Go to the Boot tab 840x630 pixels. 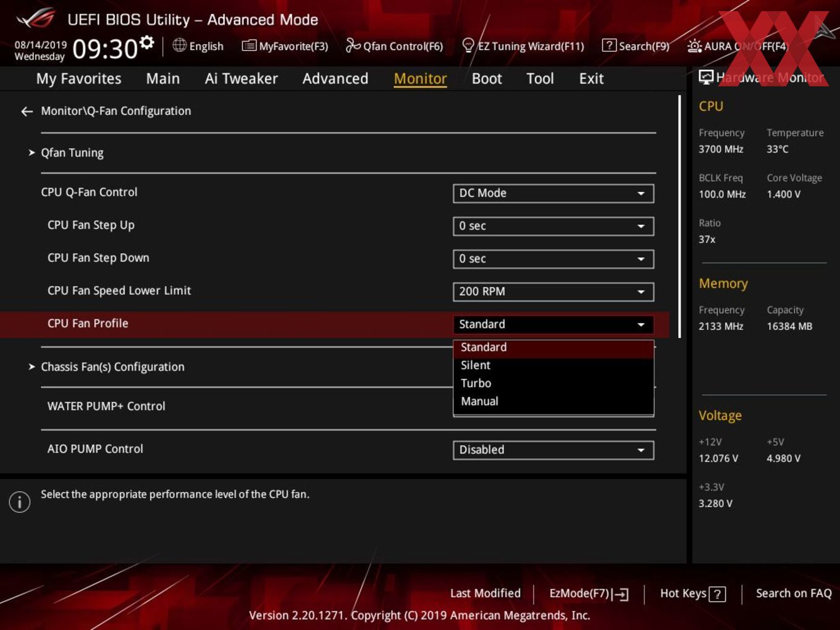487,78
